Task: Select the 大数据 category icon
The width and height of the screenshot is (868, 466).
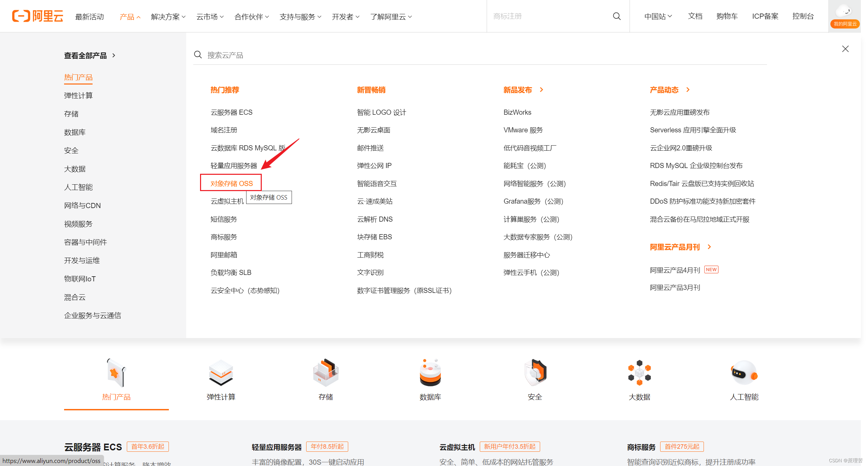Action: tap(639, 373)
